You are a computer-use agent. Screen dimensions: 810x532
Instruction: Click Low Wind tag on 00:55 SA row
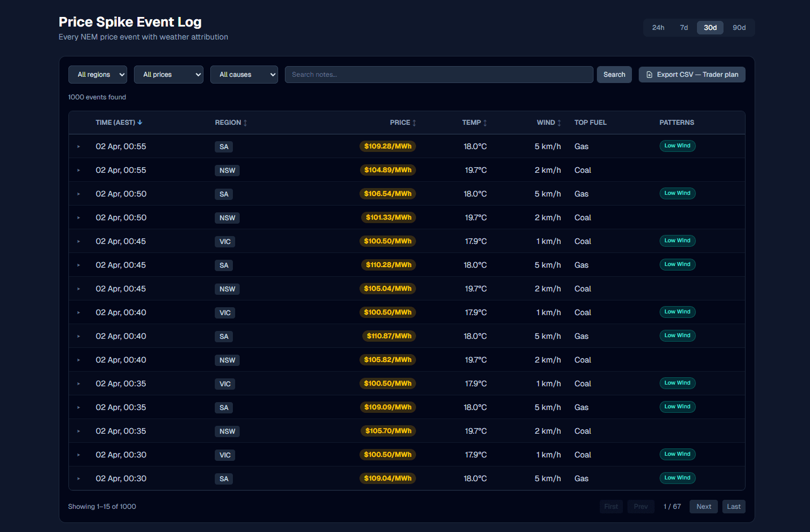(677, 146)
